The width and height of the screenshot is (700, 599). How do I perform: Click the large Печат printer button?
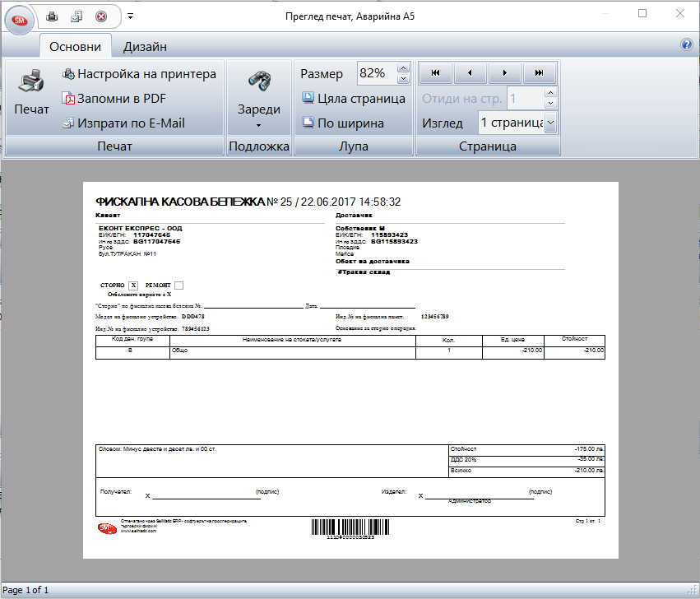(x=31, y=93)
